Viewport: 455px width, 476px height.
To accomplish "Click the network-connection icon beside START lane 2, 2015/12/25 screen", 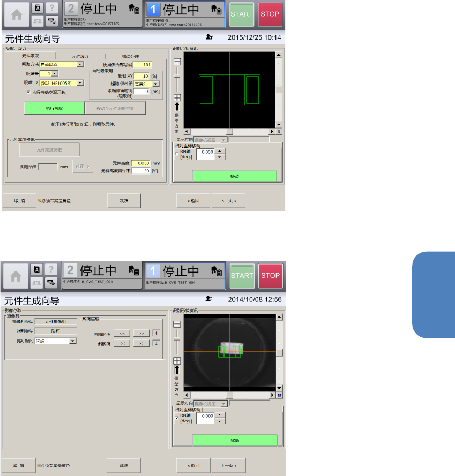I will point(52,21).
